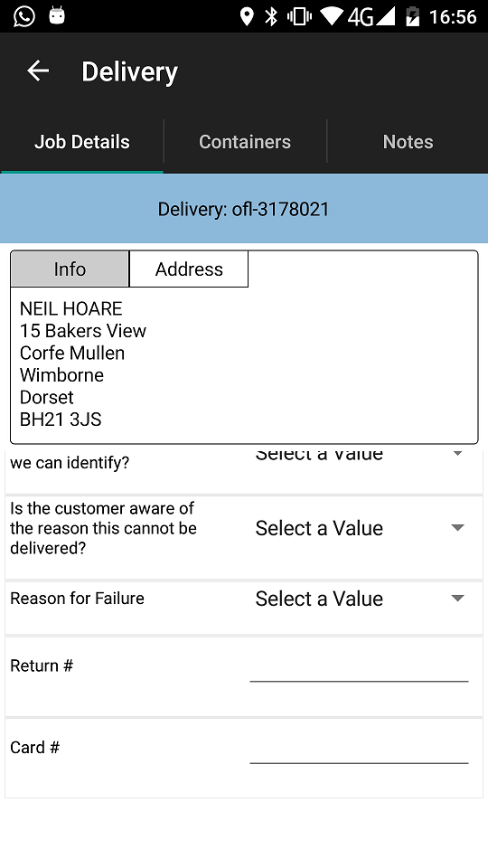Viewport: 488px width, 868px height.
Task: Tap the Wi-Fi signal status icon
Action: pyautogui.click(x=332, y=16)
